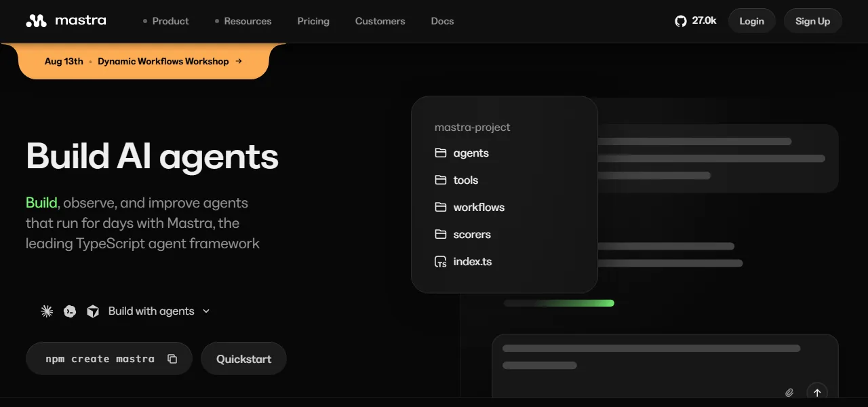This screenshot has height=407, width=868.
Task: Go to the Pricing page
Action: tap(313, 21)
